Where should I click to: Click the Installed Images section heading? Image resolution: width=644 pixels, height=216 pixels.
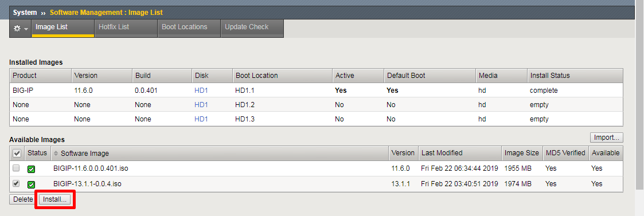point(36,62)
